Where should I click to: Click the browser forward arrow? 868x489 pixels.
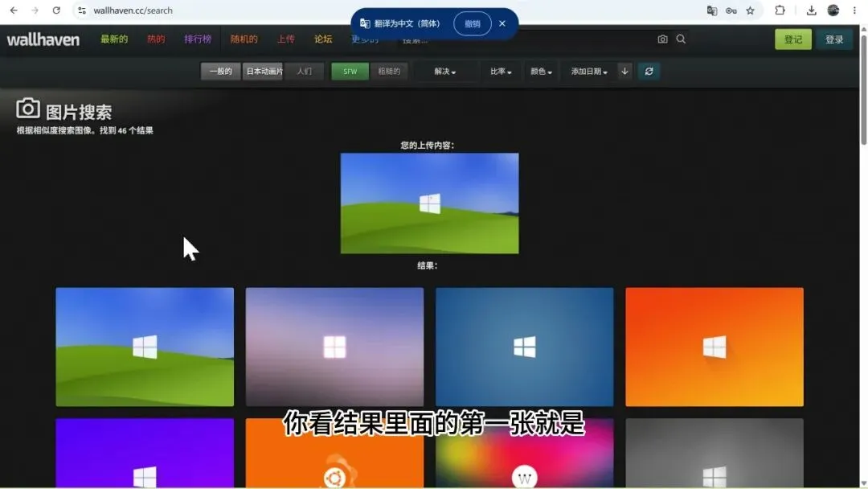click(x=35, y=10)
